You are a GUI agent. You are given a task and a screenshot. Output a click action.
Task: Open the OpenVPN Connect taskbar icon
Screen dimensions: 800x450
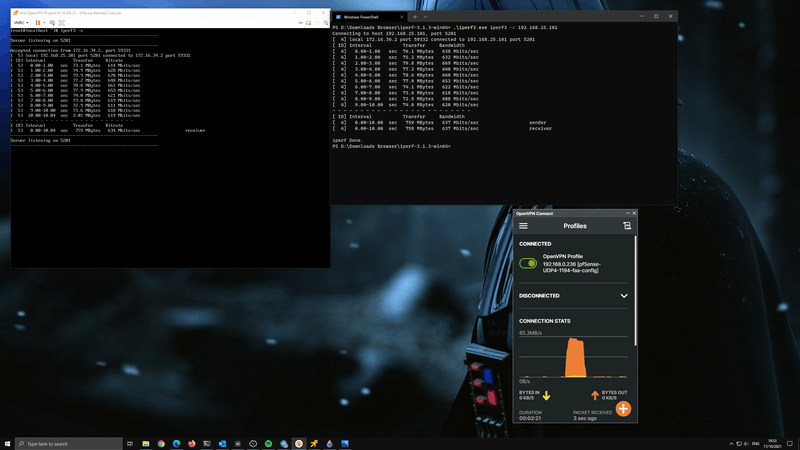pos(299,443)
